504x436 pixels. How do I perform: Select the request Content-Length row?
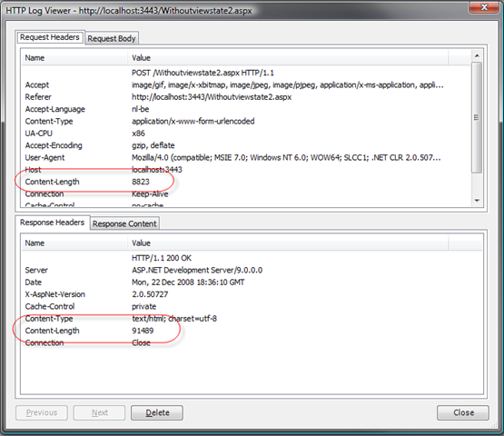(x=246, y=182)
